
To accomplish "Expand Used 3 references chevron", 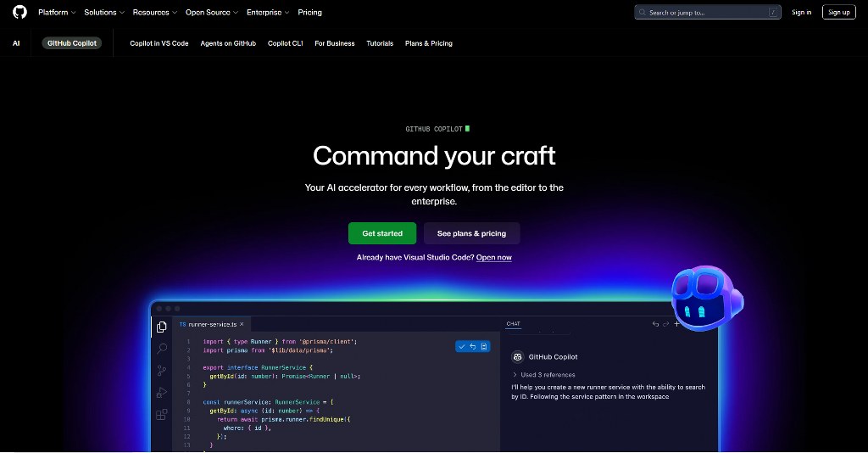I will pos(515,375).
